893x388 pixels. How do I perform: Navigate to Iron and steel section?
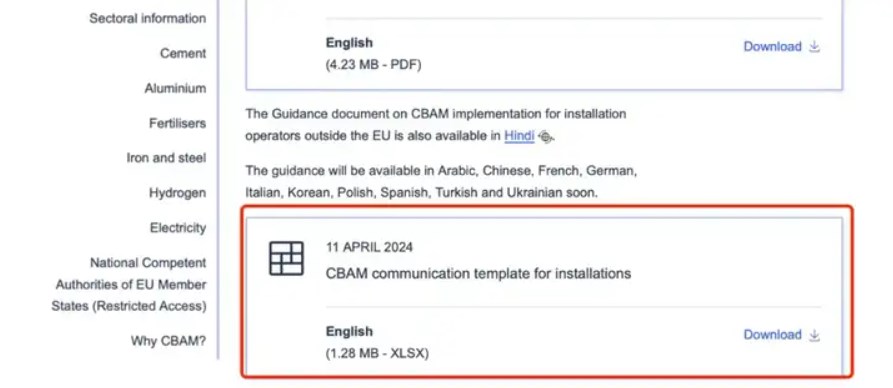(x=166, y=158)
